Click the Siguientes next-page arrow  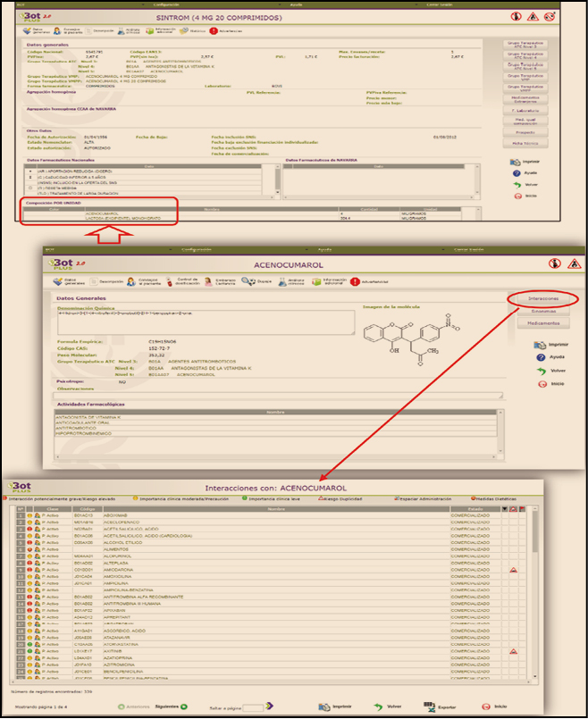(183, 706)
